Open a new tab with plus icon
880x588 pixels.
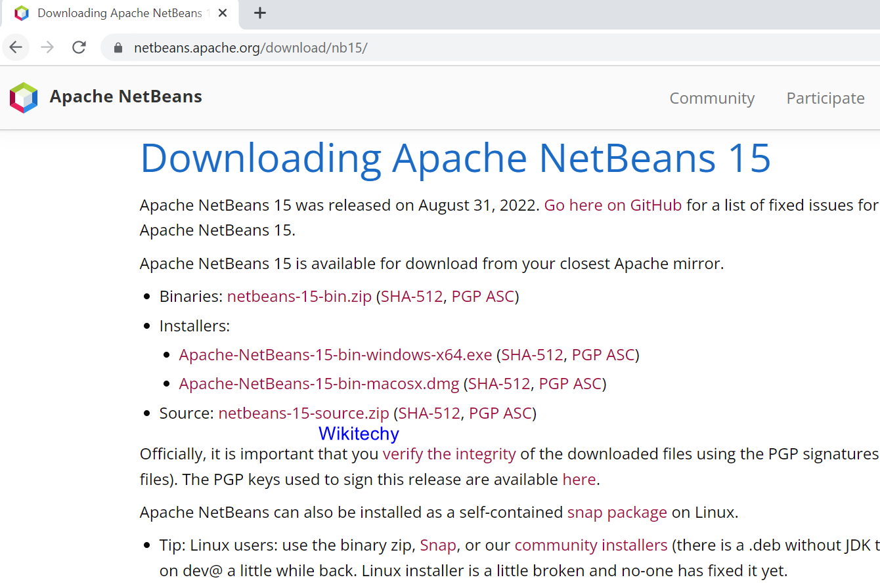(x=260, y=13)
